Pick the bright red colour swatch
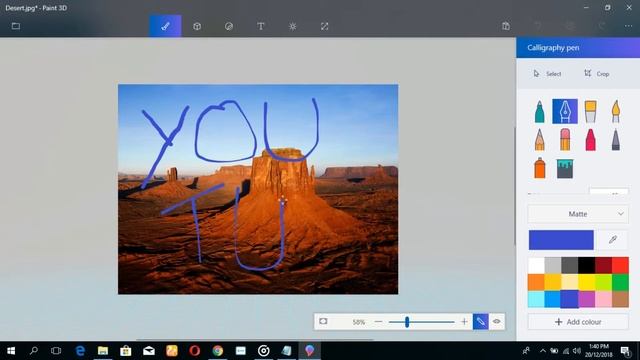This screenshot has width=640, height=360. [x=620, y=265]
